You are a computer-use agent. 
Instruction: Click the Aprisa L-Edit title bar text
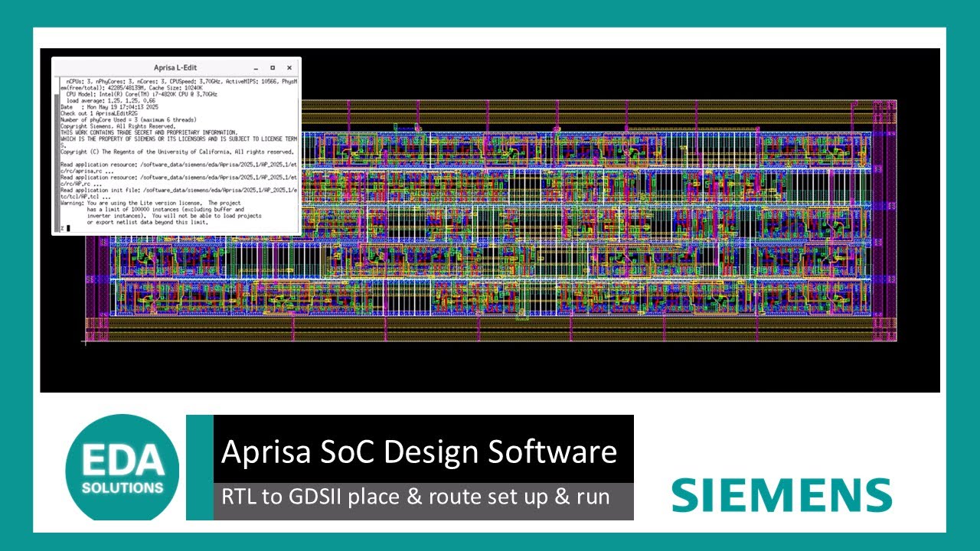tap(175, 68)
